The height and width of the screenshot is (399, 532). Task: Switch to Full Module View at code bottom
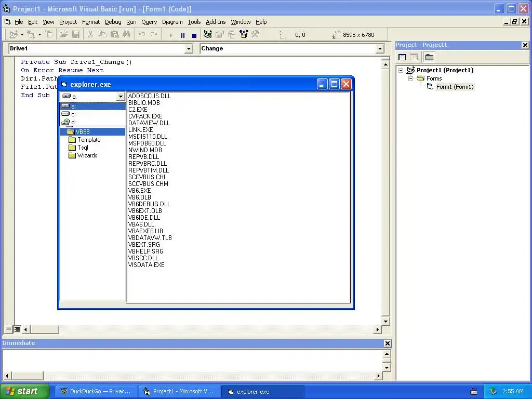pyautogui.click(x=17, y=329)
